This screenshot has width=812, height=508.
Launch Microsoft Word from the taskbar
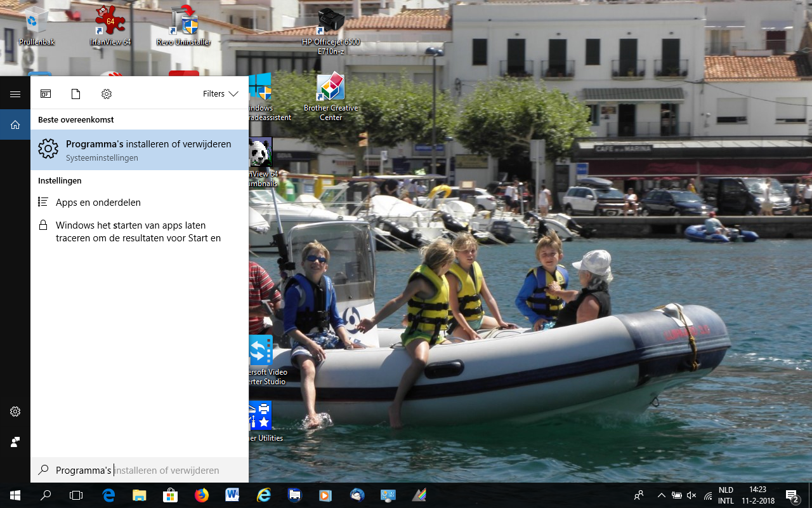pos(232,495)
